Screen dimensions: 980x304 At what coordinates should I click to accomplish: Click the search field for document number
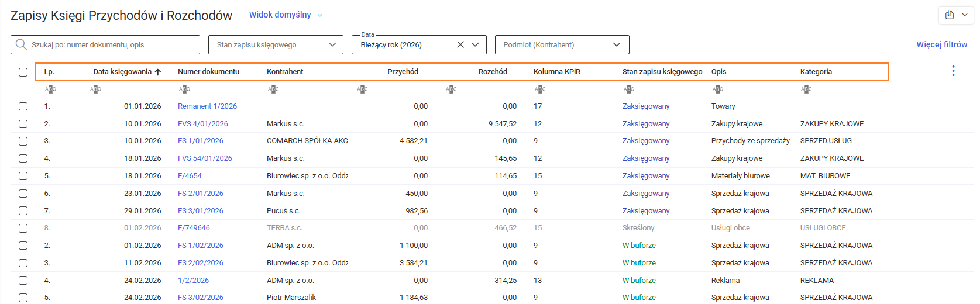pyautogui.click(x=111, y=45)
